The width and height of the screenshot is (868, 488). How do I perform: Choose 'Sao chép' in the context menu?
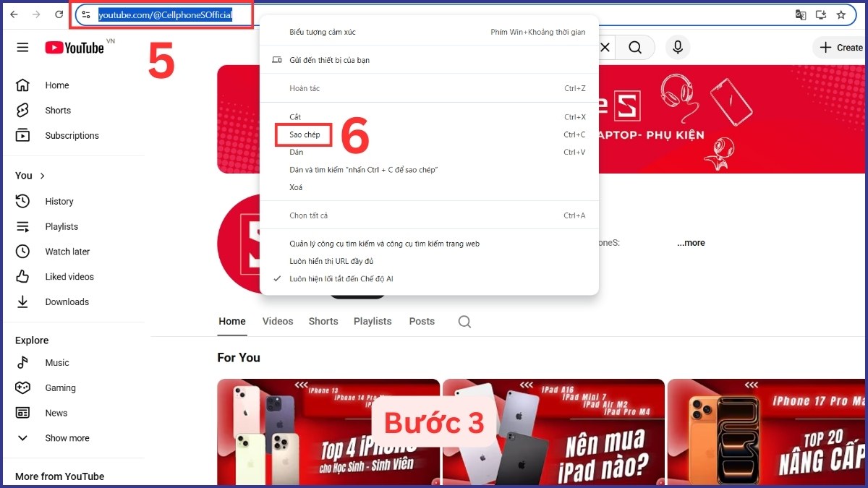point(303,134)
